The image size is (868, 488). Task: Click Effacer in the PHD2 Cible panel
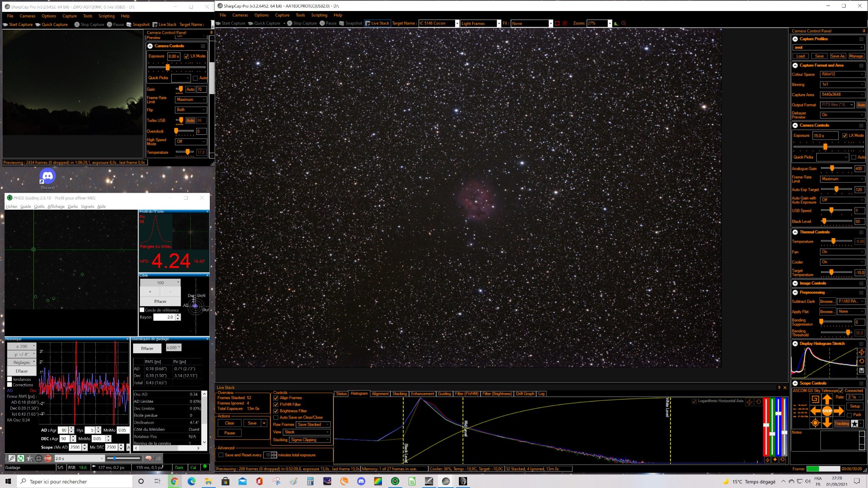pos(160,302)
